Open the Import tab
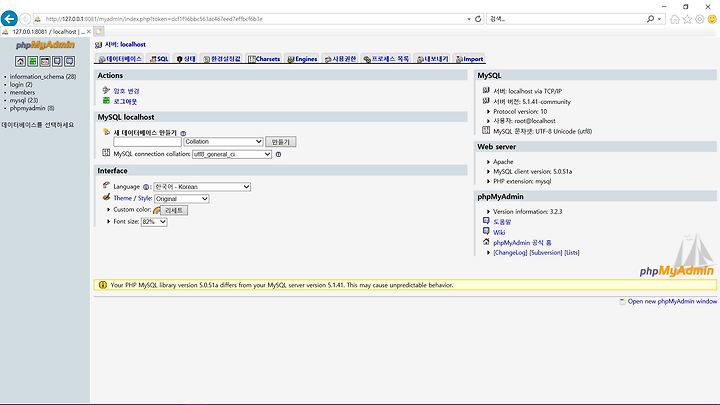 coord(469,59)
